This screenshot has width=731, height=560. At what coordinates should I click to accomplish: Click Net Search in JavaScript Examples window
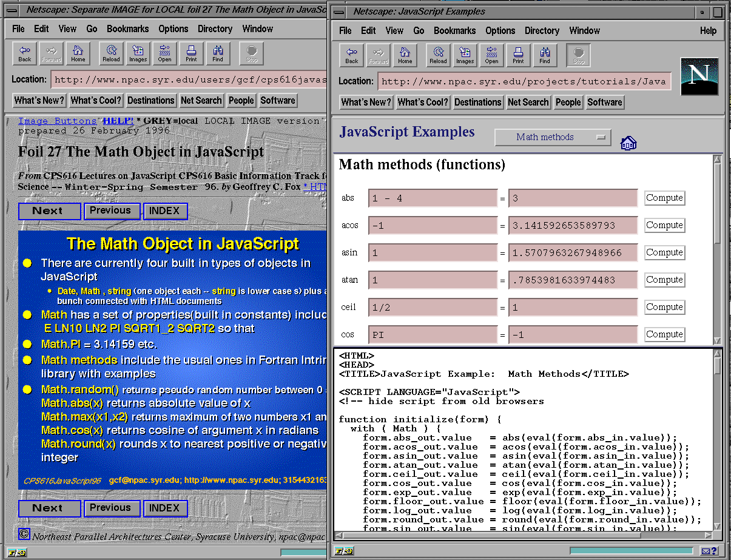[x=528, y=103]
